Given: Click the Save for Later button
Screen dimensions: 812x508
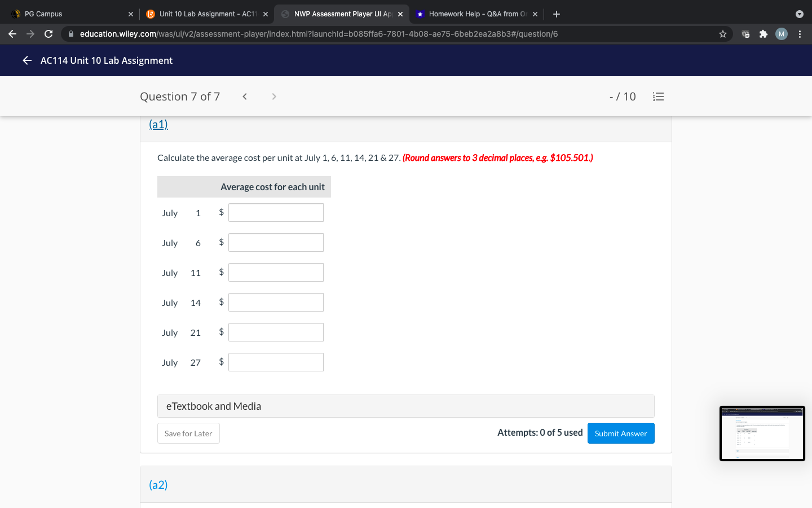Looking at the screenshot, I should [x=188, y=433].
